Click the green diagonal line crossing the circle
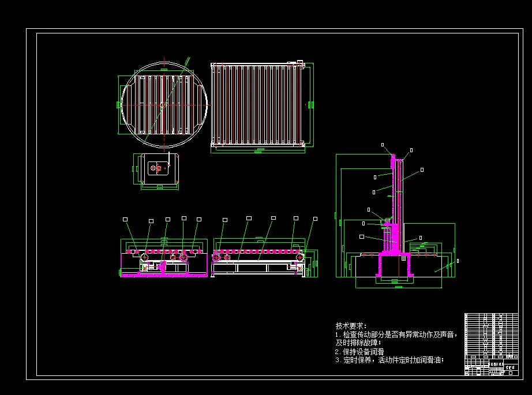Screen dimensions: 532x395 [x=166, y=101]
